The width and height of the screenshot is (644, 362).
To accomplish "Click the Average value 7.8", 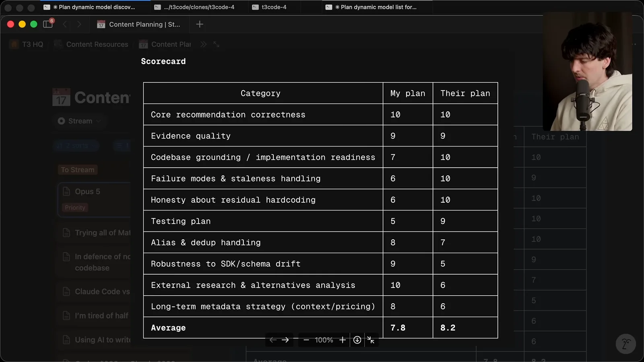I will pos(398,328).
